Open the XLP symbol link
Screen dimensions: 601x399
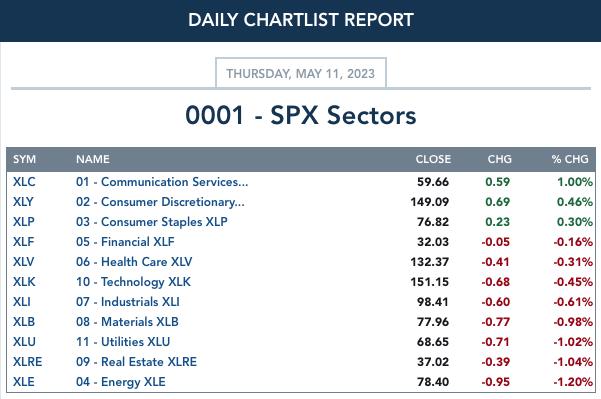click(x=23, y=222)
